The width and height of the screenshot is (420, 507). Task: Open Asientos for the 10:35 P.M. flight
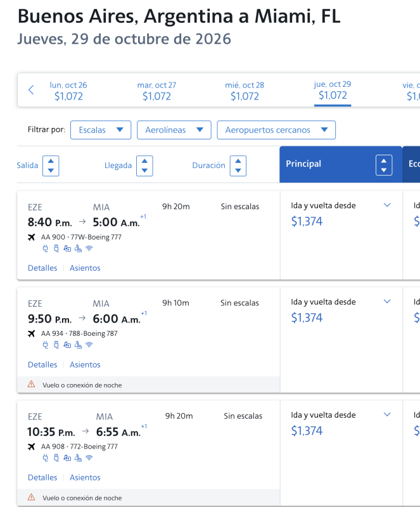pyautogui.click(x=85, y=477)
